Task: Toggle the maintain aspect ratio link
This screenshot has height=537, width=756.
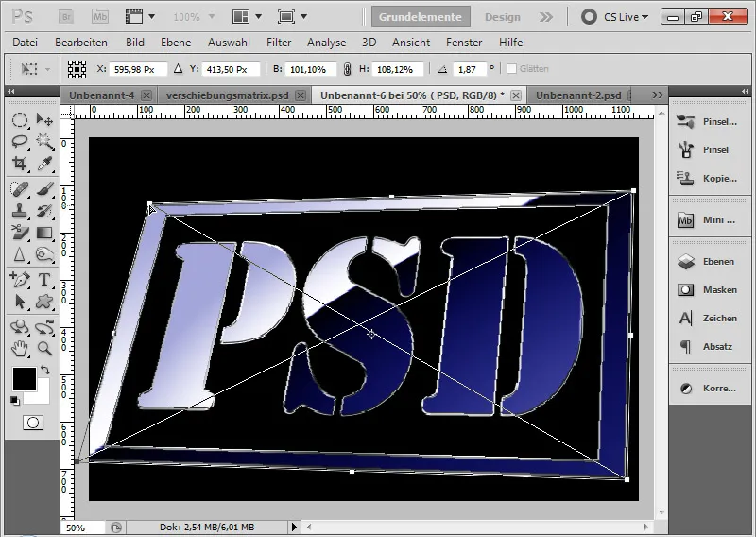Action: pos(347,69)
